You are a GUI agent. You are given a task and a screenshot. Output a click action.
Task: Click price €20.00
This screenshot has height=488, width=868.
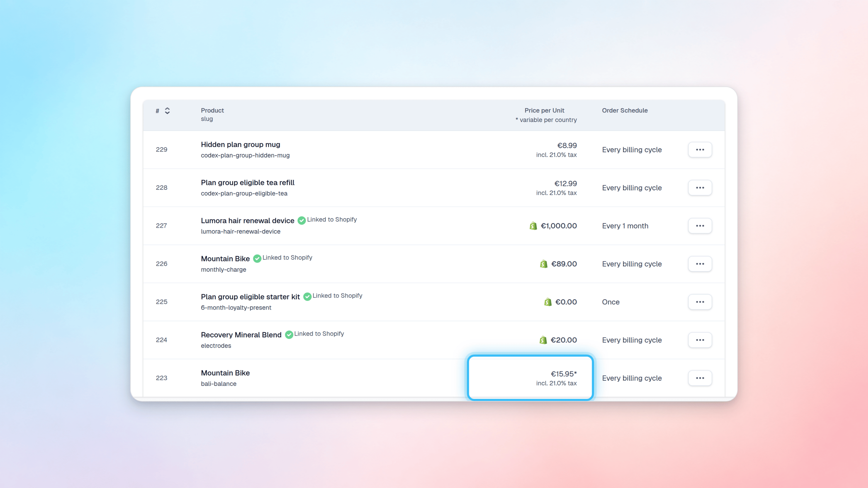click(564, 340)
